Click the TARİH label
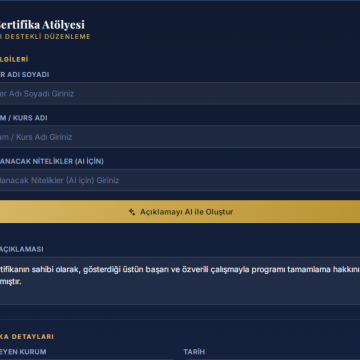The height and width of the screenshot is (360, 360). point(194,352)
